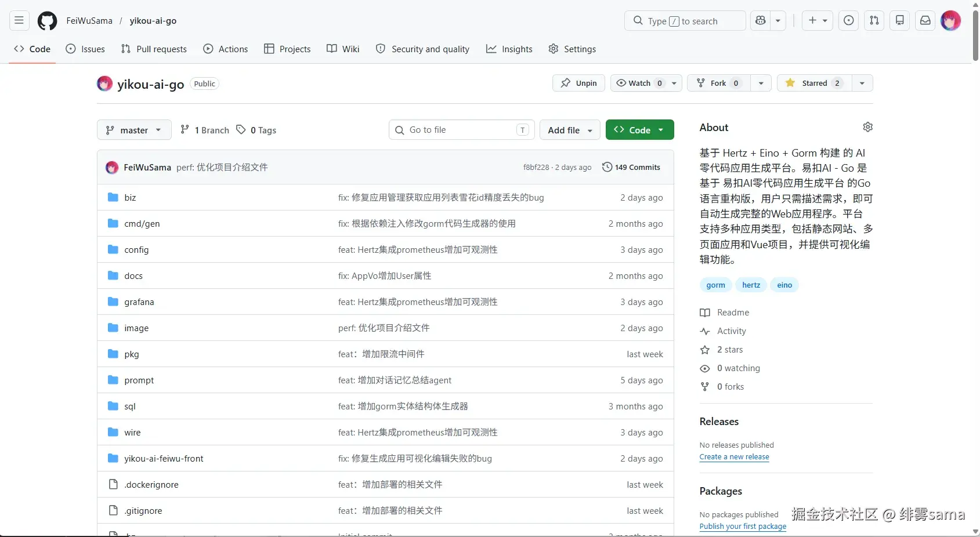
Task: Unpin the repository from profile
Action: click(578, 83)
